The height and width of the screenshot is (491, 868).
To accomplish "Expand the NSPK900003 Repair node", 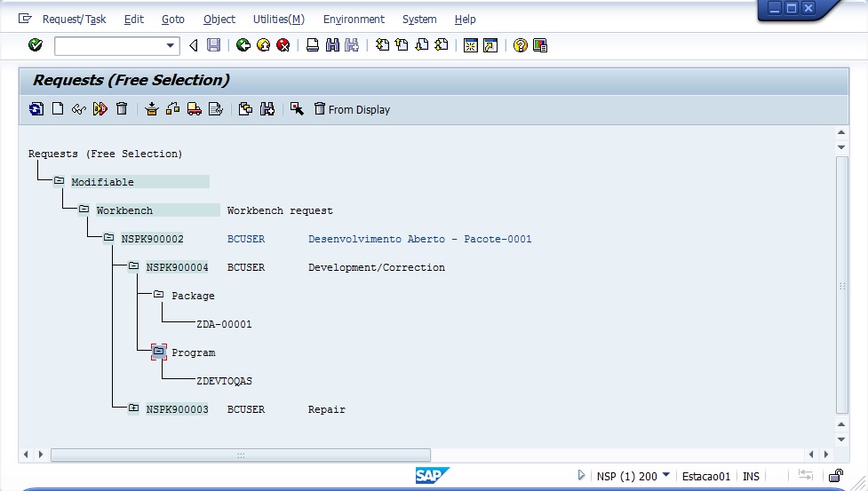I will click(133, 408).
